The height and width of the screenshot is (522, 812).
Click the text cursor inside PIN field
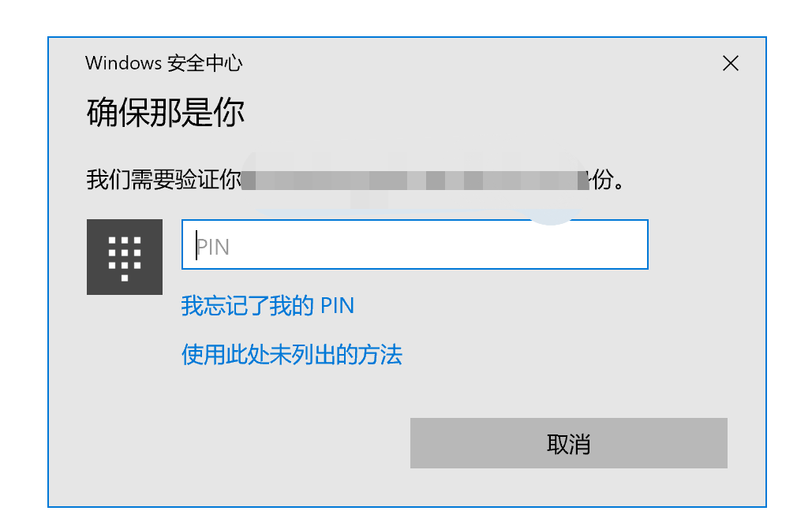(196, 245)
